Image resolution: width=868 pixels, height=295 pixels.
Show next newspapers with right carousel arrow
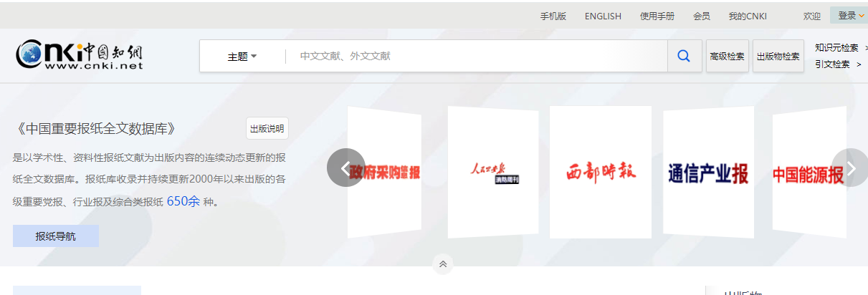850,168
